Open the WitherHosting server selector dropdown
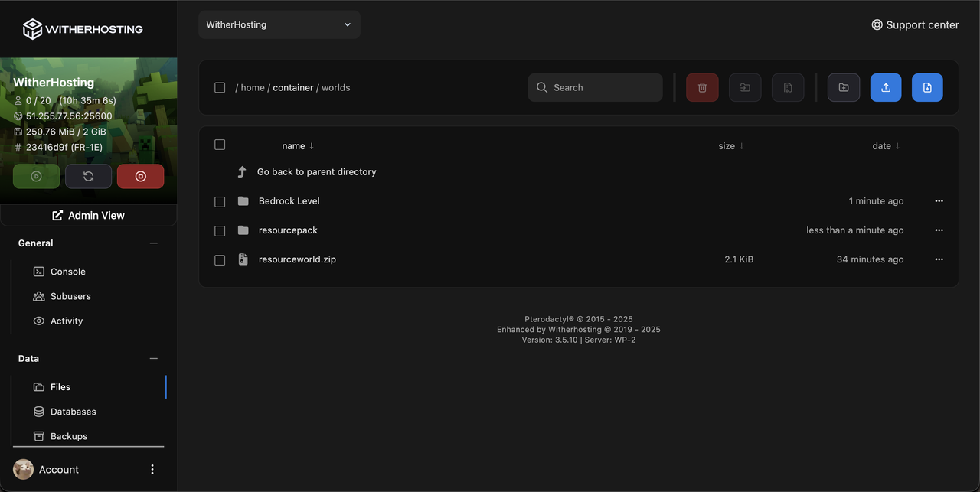980x492 pixels. (x=279, y=24)
